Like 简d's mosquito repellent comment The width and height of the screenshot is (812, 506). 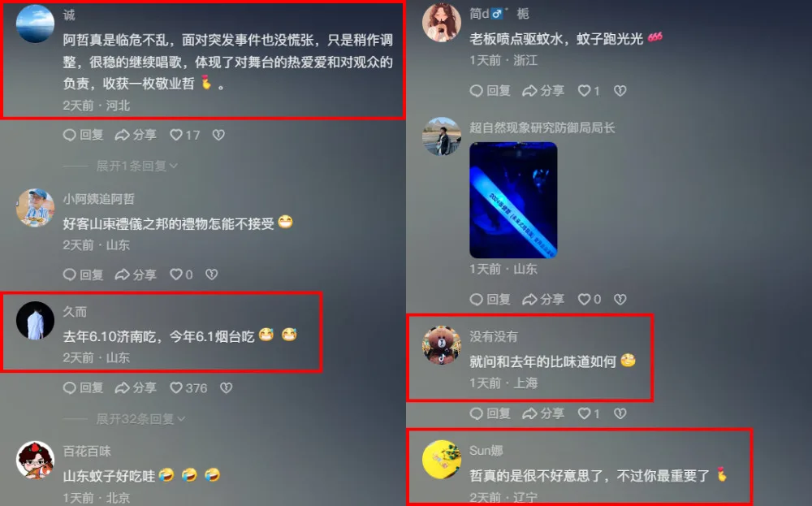tap(589, 91)
